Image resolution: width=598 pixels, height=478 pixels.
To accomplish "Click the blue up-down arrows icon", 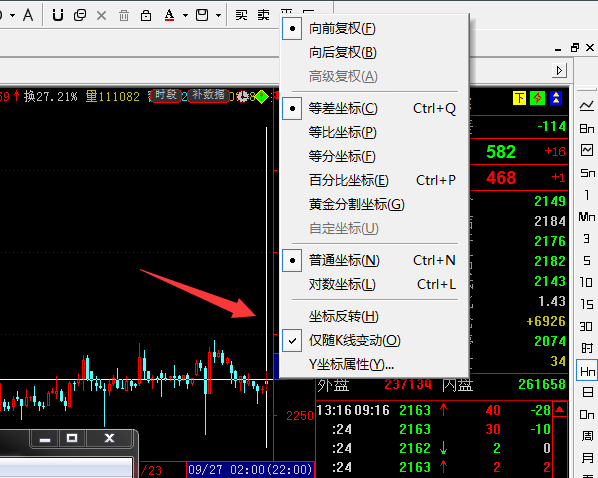I will pos(556,98).
